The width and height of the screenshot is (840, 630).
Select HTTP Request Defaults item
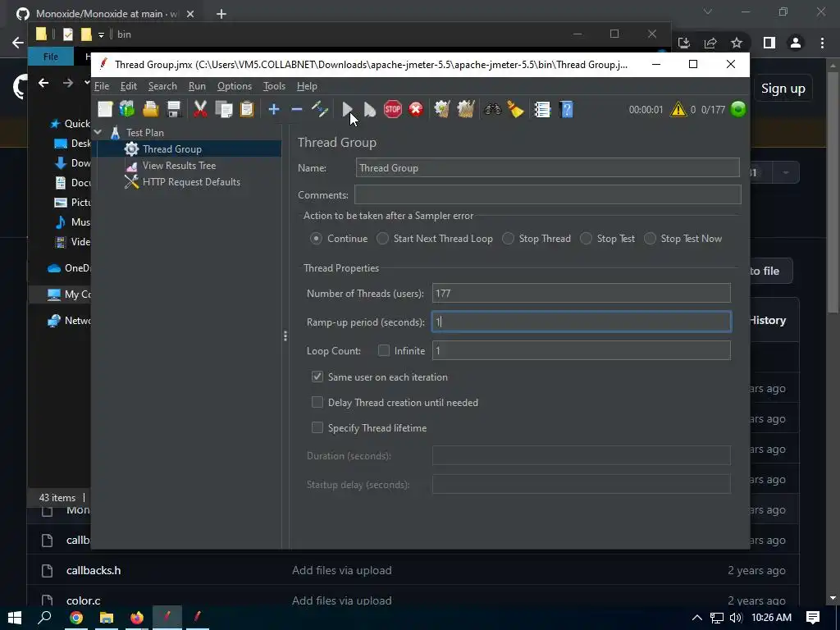pyautogui.click(x=191, y=182)
